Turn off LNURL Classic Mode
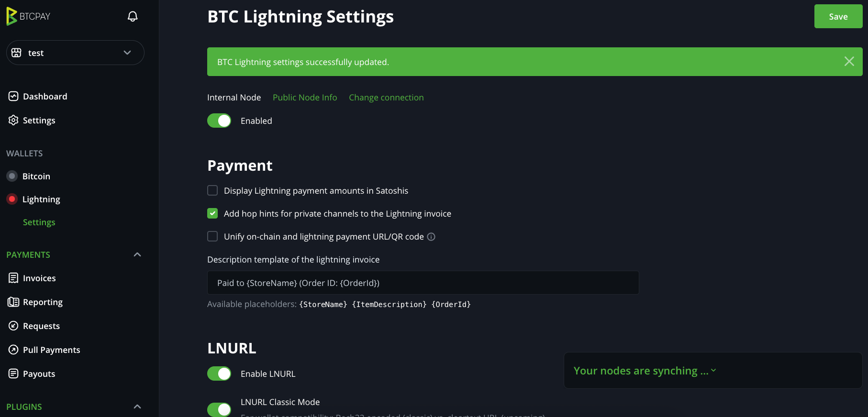Screen dimensions: 868x417 click(219, 409)
